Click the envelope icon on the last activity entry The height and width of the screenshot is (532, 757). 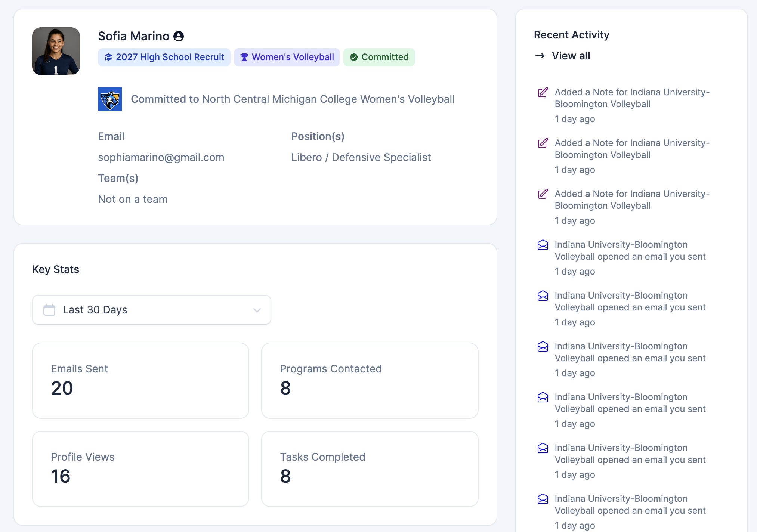pos(543,499)
